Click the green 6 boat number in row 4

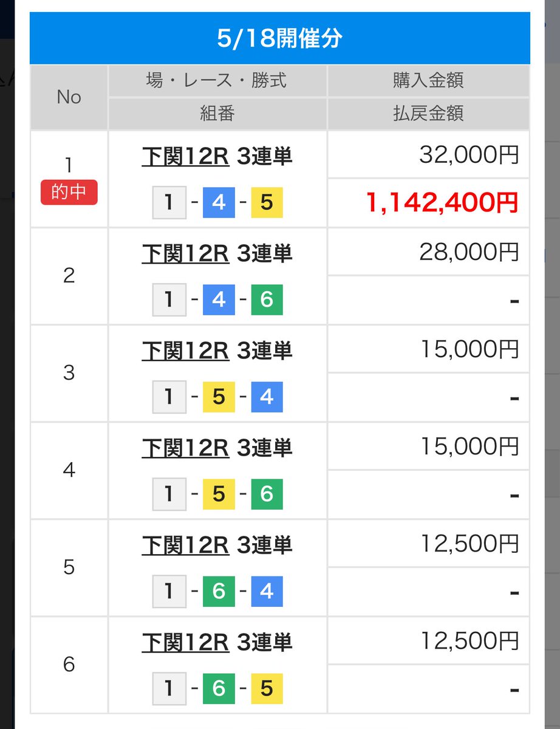pyautogui.click(x=267, y=494)
